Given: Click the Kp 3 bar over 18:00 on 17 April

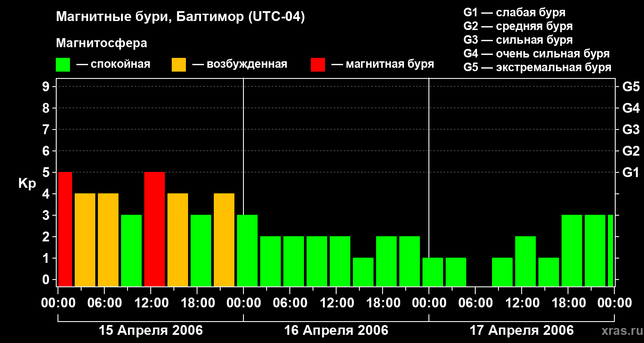Looking at the screenshot, I should [x=572, y=250].
